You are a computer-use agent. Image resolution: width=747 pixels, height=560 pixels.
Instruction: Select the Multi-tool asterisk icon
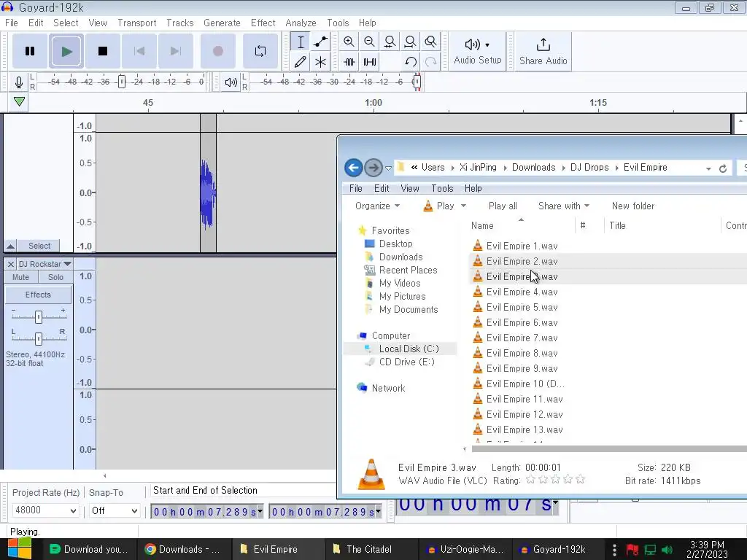pyautogui.click(x=321, y=62)
